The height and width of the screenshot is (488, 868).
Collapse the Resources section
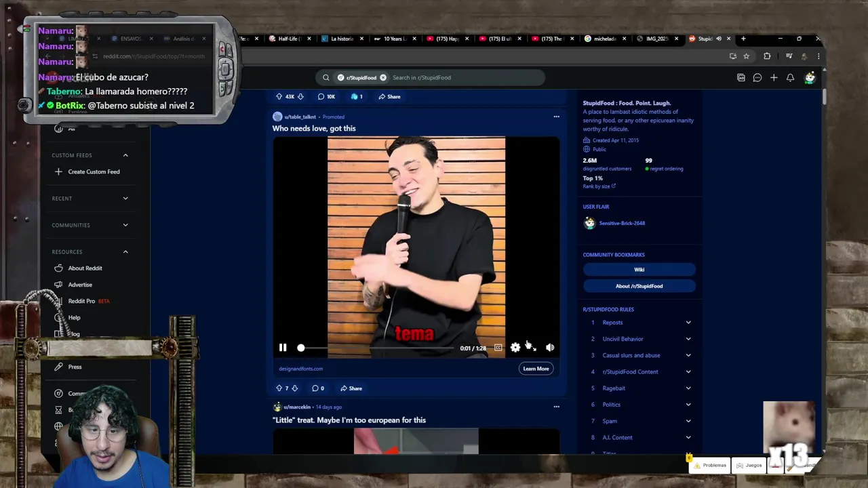coord(125,251)
